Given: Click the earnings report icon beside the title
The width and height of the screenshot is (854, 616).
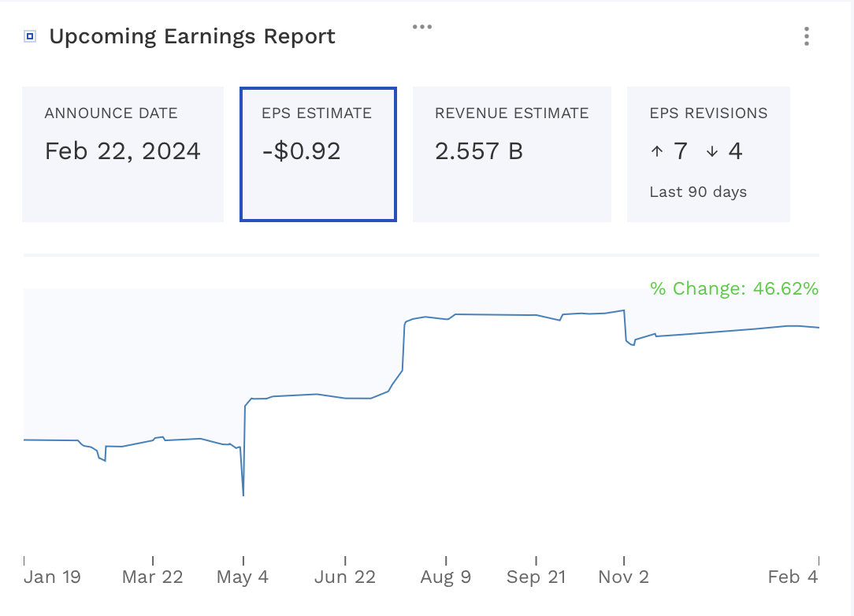Looking at the screenshot, I should pos(28,35).
